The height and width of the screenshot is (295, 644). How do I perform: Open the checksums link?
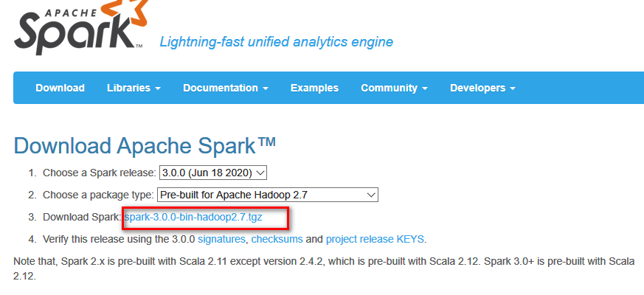click(x=277, y=239)
